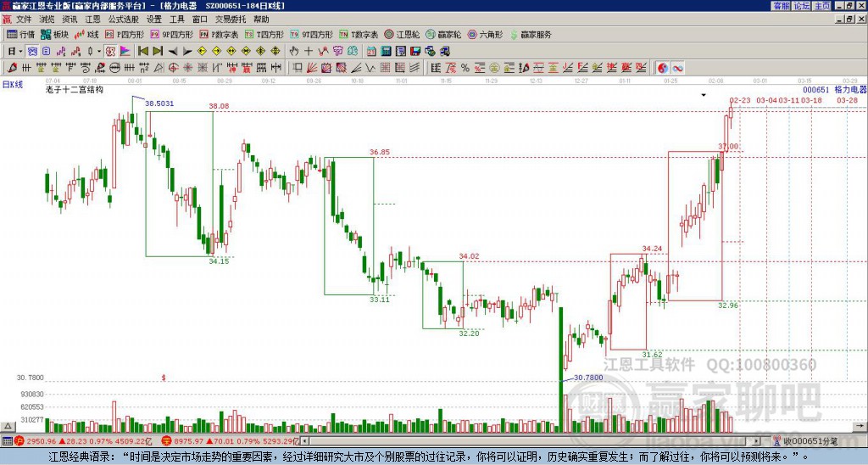Click the circled target drawing icon

pos(173,68)
